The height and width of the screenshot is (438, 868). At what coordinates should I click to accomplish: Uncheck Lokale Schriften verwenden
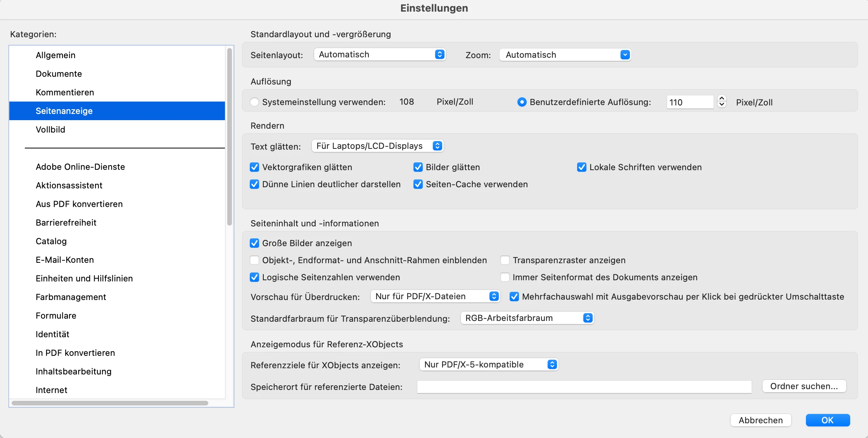(x=581, y=167)
